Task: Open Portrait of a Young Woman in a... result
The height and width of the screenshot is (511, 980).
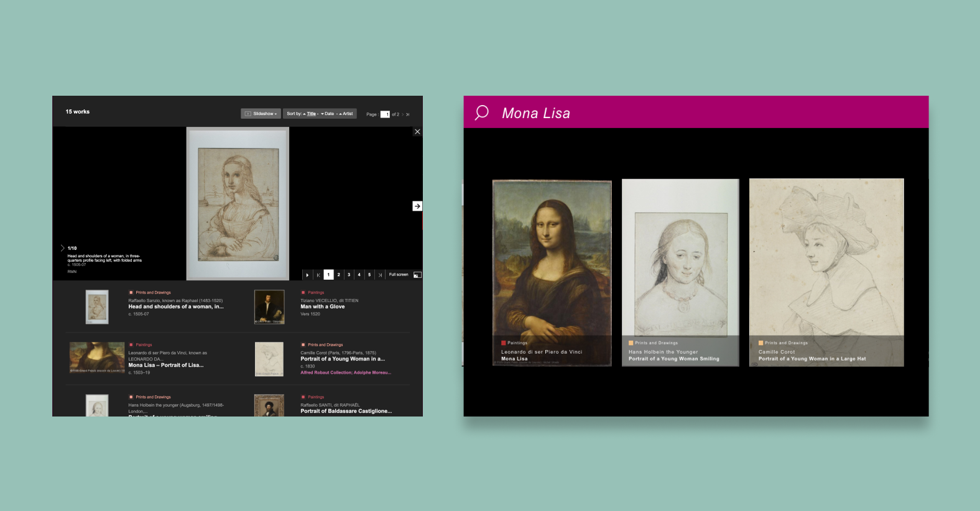Action: (x=343, y=359)
